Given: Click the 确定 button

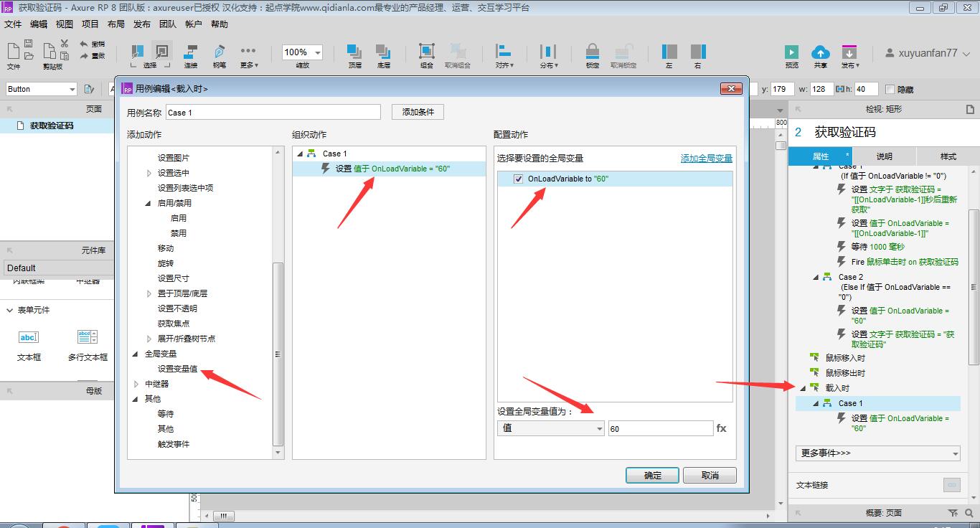Looking at the screenshot, I should coord(652,475).
